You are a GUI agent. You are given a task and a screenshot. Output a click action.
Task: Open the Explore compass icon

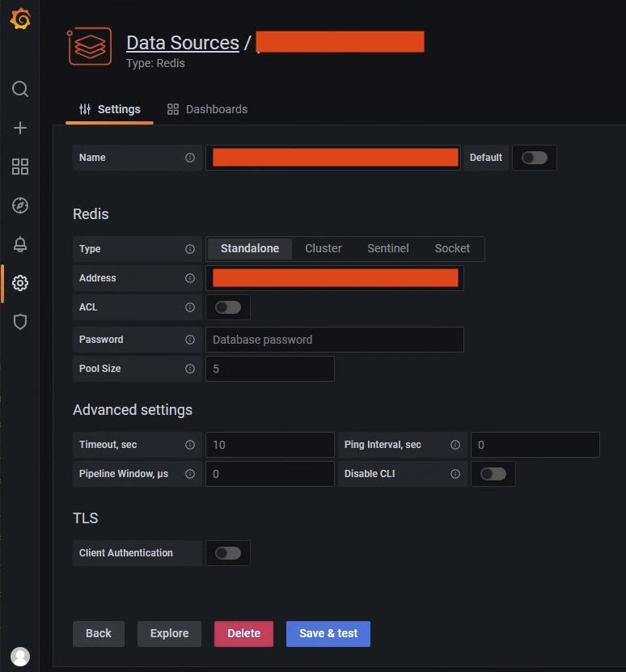20,205
